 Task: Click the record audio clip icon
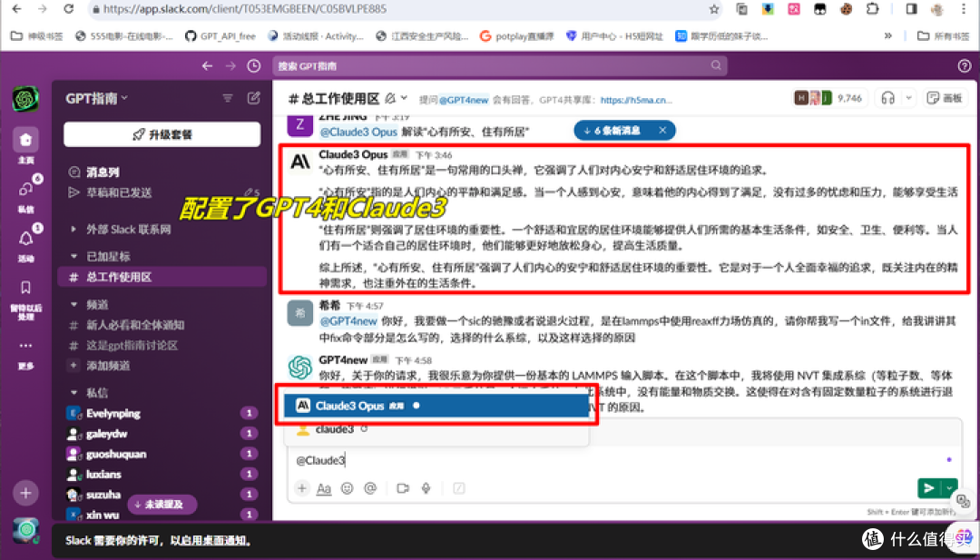424,487
